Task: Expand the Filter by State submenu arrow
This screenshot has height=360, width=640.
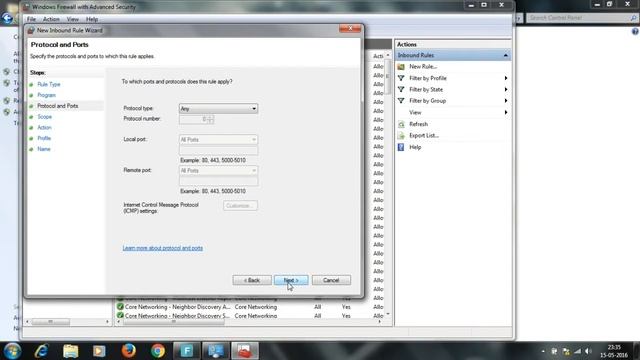Action: pyautogui.click(x=506, y=89)
